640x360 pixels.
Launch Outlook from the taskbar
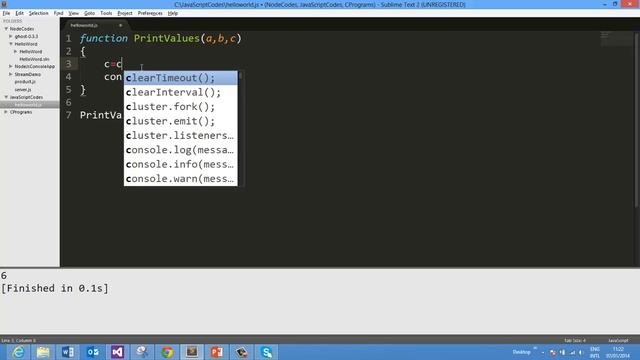coord(93,352)
